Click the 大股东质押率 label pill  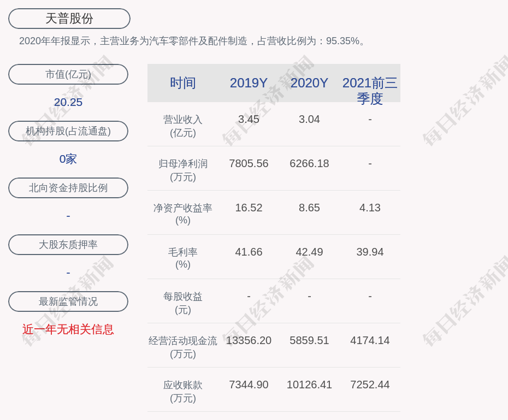pos(68,245)
